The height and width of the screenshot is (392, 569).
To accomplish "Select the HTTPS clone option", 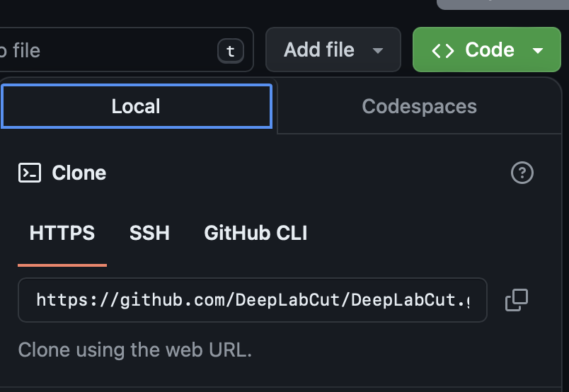I will pyautogui.click(x=62, y=233).
